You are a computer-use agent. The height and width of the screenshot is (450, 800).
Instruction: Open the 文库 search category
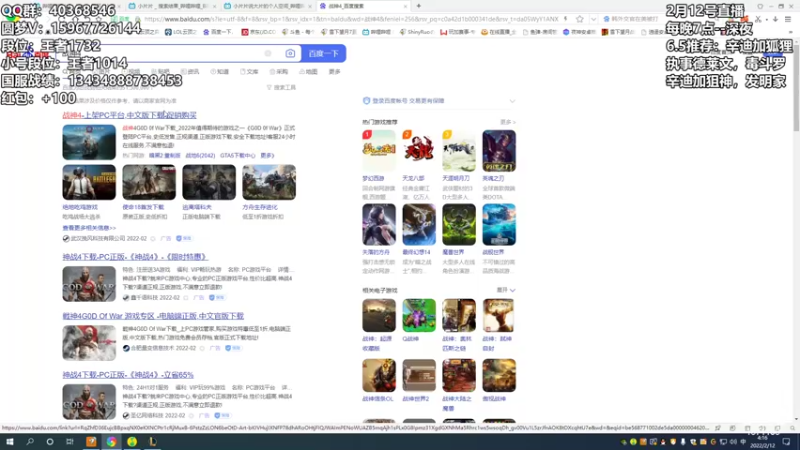249,72
